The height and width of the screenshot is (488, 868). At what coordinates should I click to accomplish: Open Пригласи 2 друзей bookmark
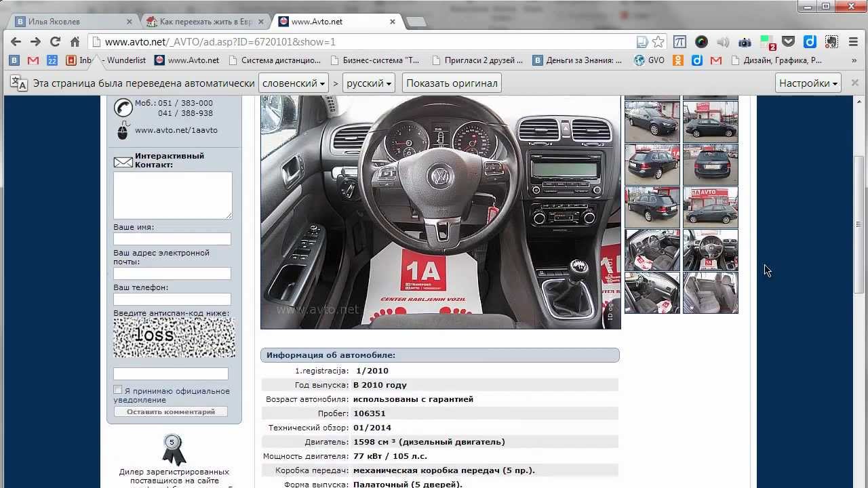pos(477,60)
